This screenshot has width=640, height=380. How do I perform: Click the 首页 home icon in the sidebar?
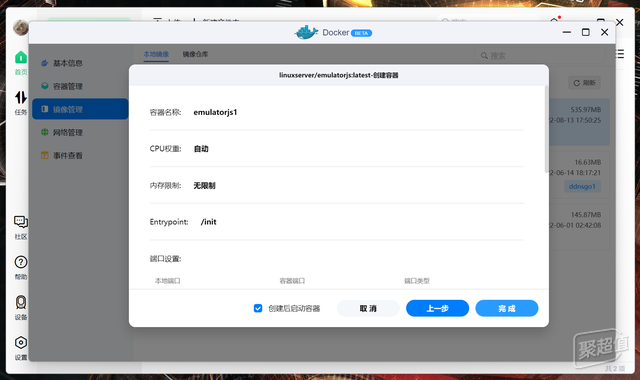(x=21, y=58)
